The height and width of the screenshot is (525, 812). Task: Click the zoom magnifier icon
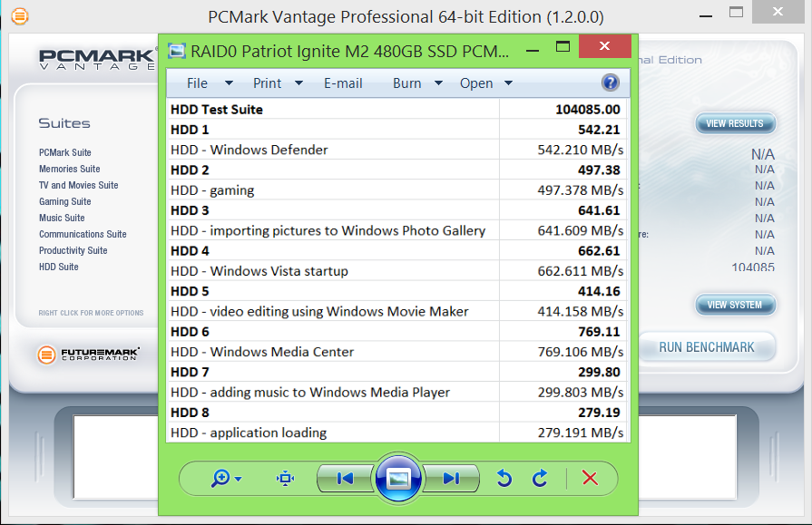pos(220,479)
